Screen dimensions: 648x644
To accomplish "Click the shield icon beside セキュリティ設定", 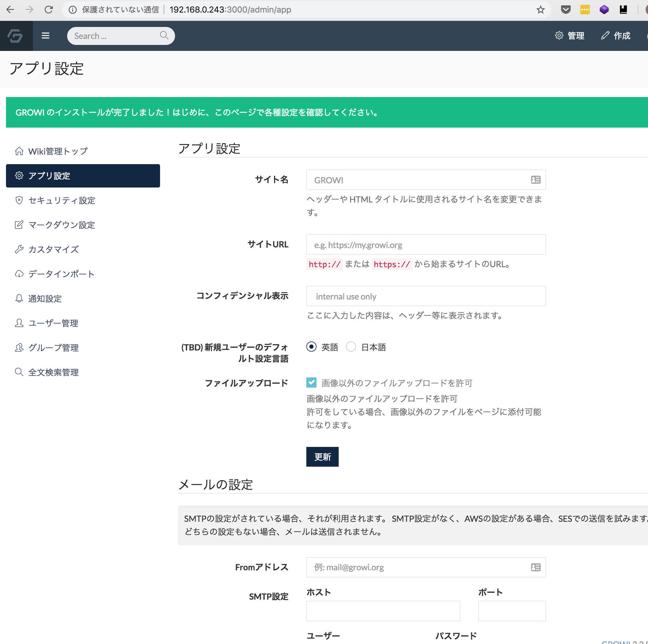I will (19, 200).
